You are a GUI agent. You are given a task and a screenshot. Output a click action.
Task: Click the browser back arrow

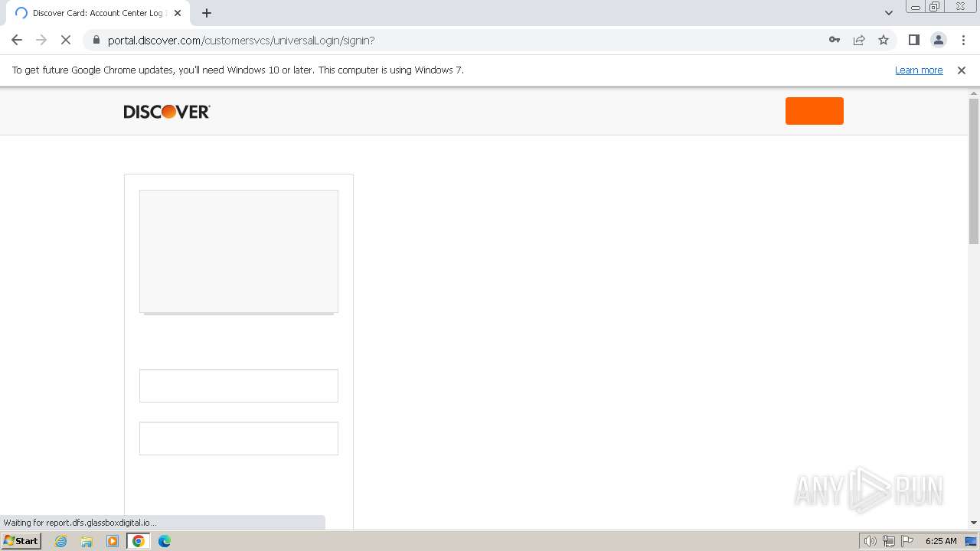(x=17, y=40)
